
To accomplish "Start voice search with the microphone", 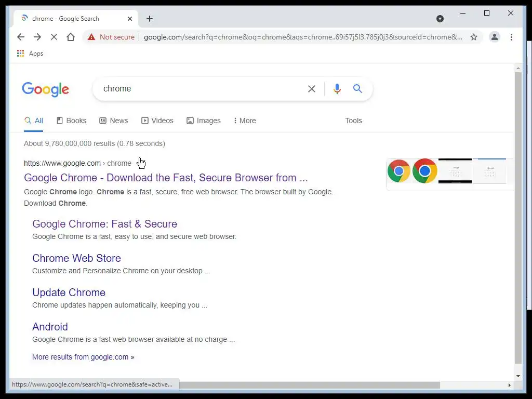I will tap(337, 89).
